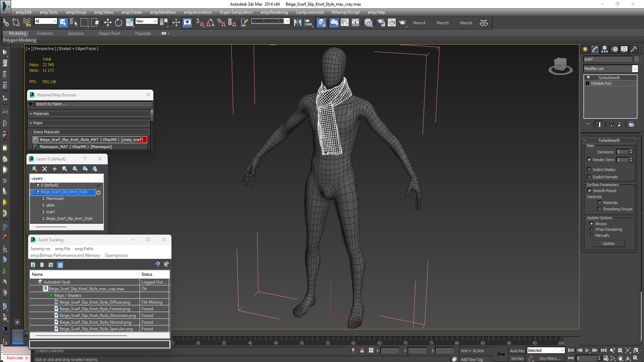
Task: Click Create New Layer plus icon
Action: click(55, 169)
